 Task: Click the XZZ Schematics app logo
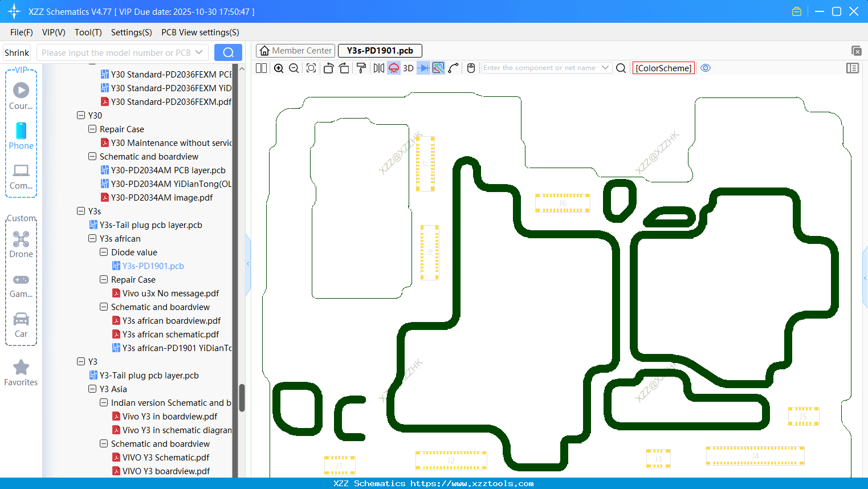tap(14, 11)
